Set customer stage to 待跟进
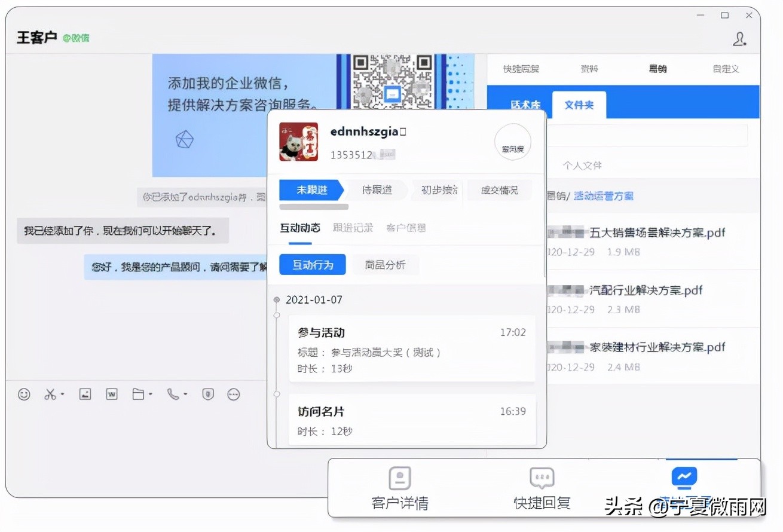The height and width of the screenshot is (532, 783). point(377,190)
